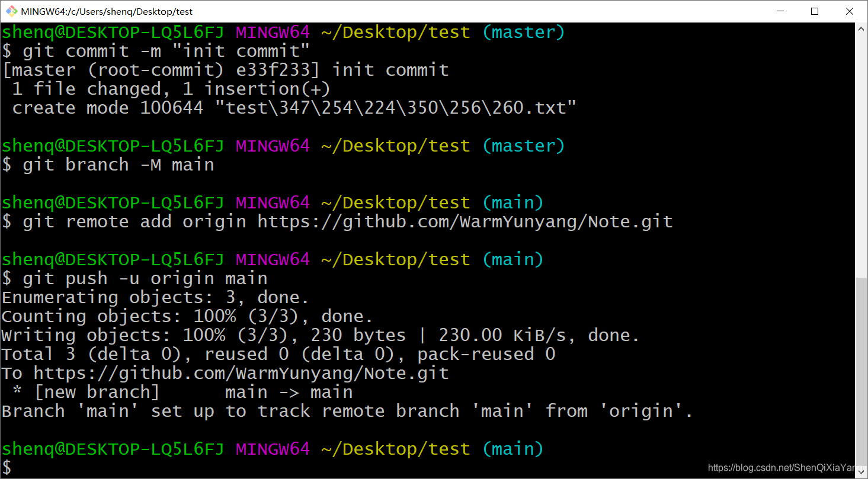Click the 'git remote add origin' command line

pos(338,221)
